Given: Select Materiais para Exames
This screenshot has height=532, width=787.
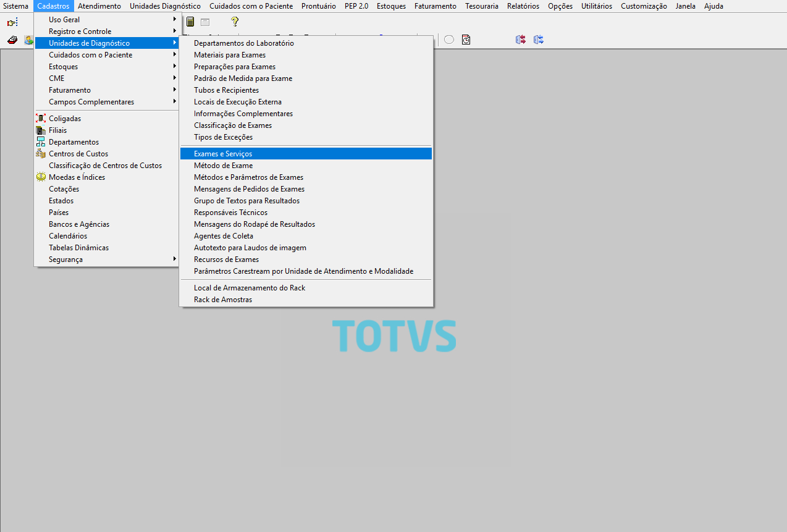Looking at the screenshot, I should point(306,55).
